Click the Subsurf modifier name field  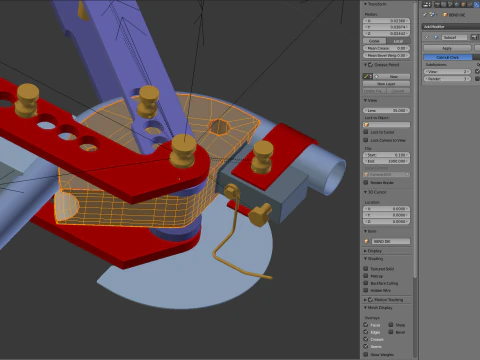(455, 37)
